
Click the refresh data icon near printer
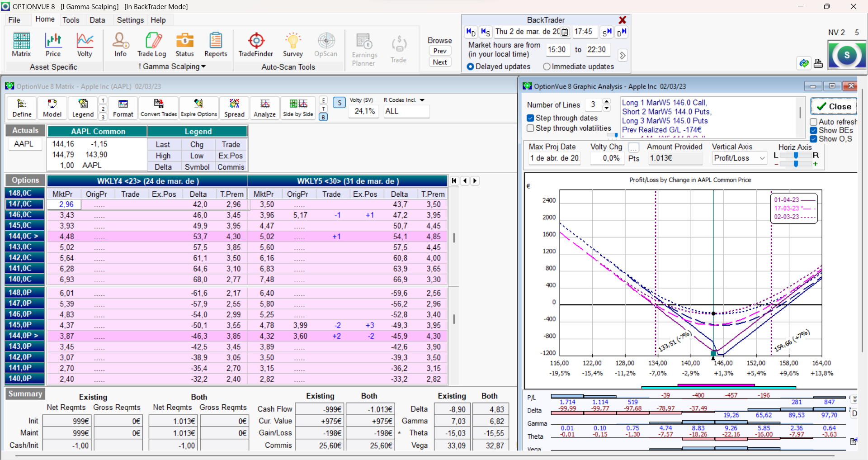tap(804, 63)
